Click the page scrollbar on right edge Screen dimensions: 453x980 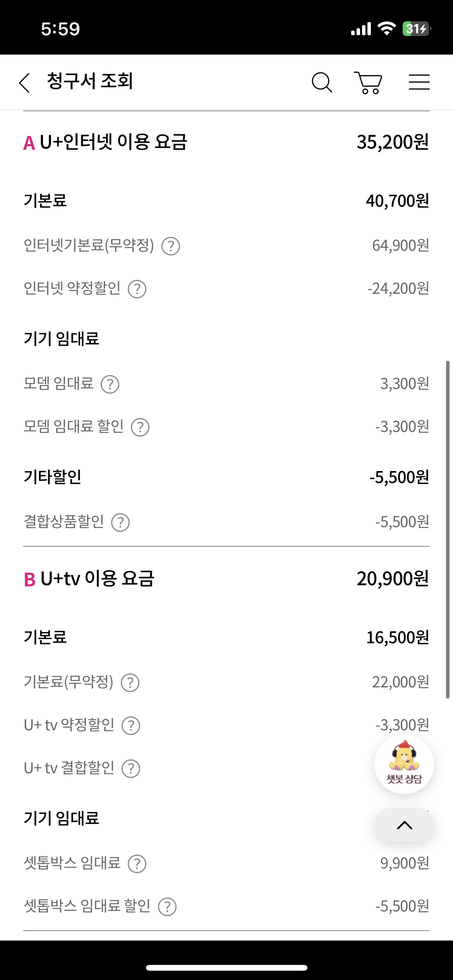click(x=448, y=529)
